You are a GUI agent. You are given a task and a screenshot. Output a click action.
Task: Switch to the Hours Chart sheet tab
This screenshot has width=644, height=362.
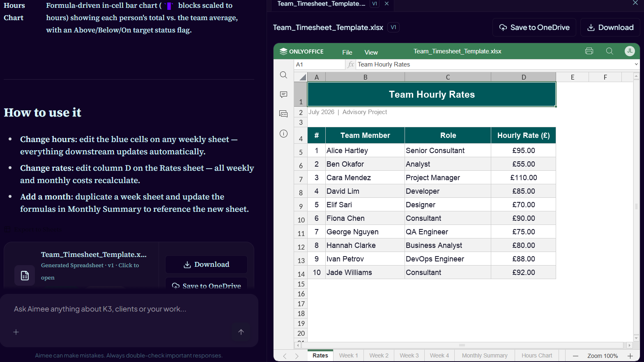537,355
